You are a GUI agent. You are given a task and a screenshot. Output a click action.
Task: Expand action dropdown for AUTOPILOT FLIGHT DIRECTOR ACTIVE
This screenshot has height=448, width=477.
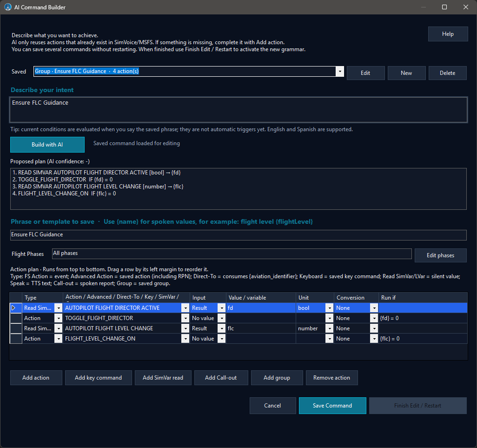coord(185,308)
